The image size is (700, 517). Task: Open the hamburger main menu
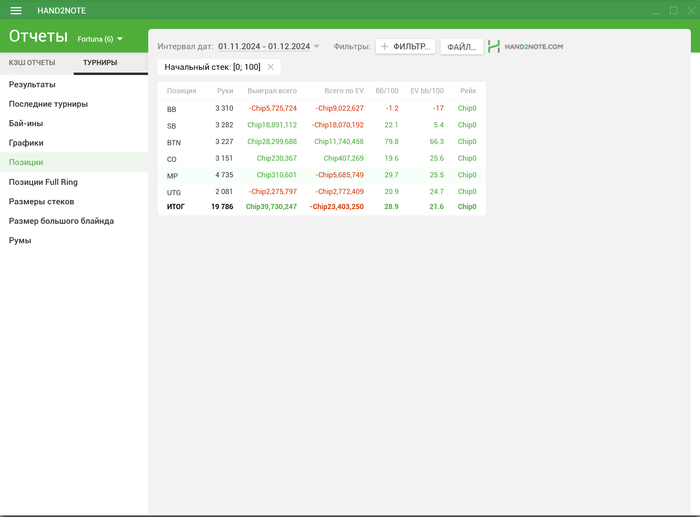[16, 10]
